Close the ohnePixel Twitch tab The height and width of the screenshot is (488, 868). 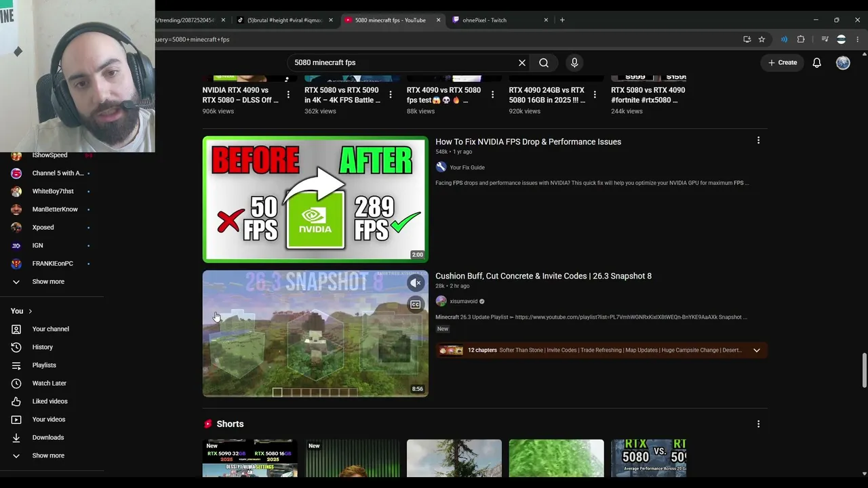(546, 20)
